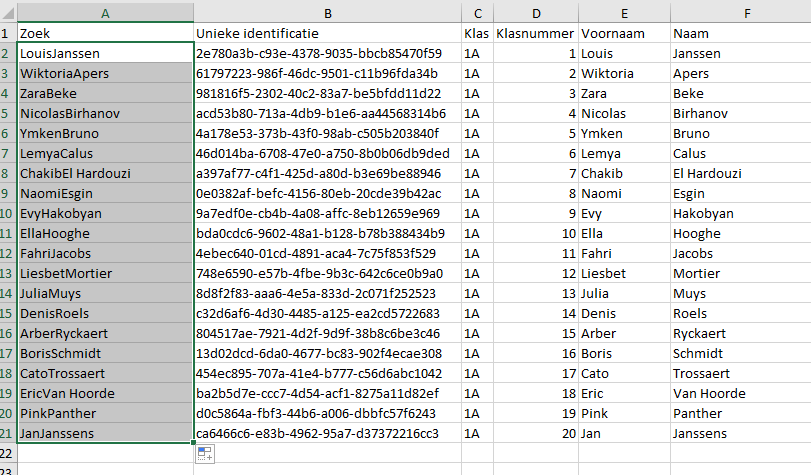Click ID cell starting with 'bda0cdc6'
Viewport: 811px width, 475px height.
pyautogui.click(x=327, y=233)
